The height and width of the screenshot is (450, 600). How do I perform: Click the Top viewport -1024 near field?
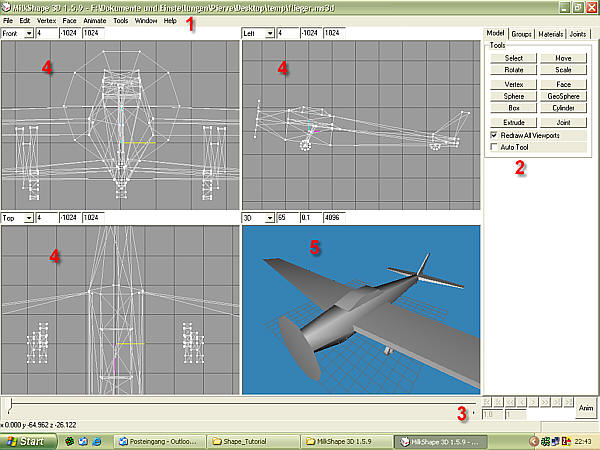tap(70, 218)
